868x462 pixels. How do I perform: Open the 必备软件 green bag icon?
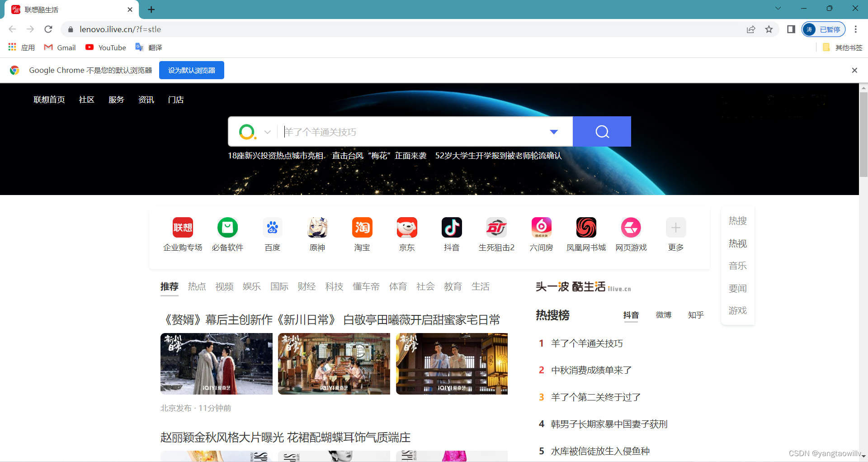coord(227,227)
